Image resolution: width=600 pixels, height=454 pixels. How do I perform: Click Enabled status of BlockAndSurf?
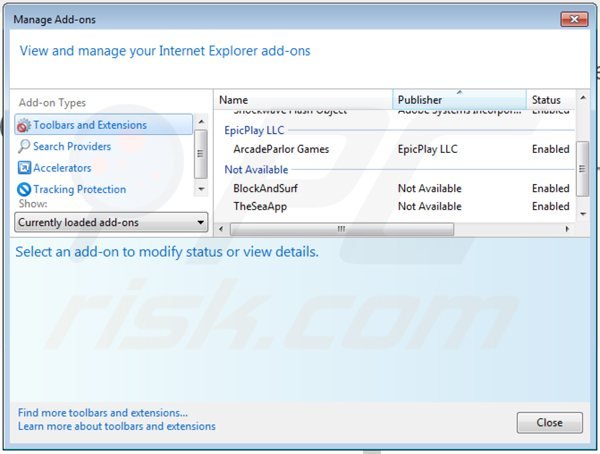click(x=551, y=188)
